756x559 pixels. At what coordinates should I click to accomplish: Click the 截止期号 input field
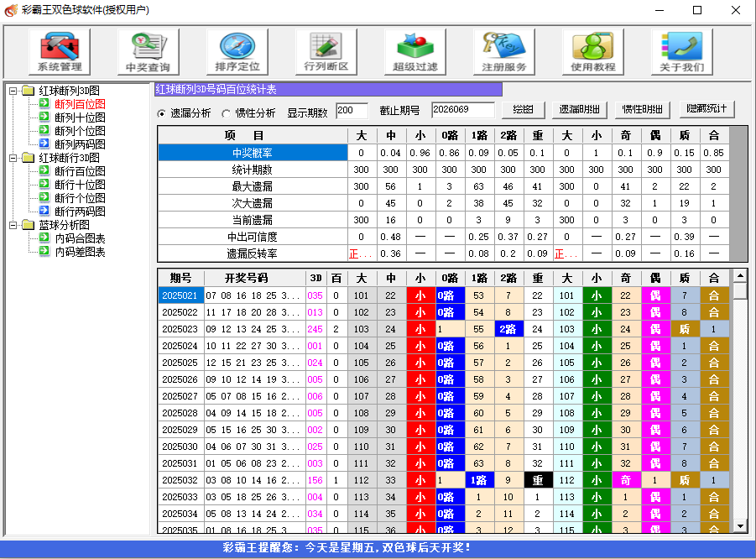[463, 110]
